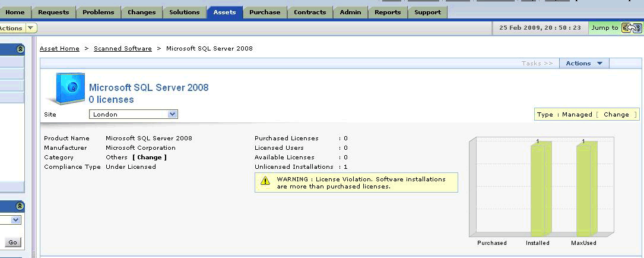
Task: Click the 0 licenses heading text
Action: pyautogui.click(x=112, y=100)
